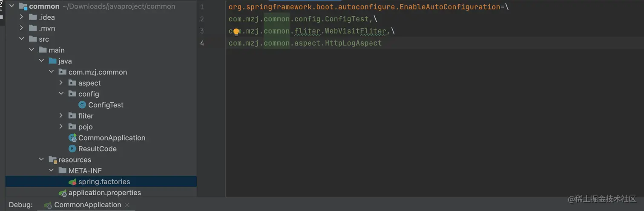
Task: Collapse the java folder chevron
Action: pyautogui.click(x=41, y=61)
